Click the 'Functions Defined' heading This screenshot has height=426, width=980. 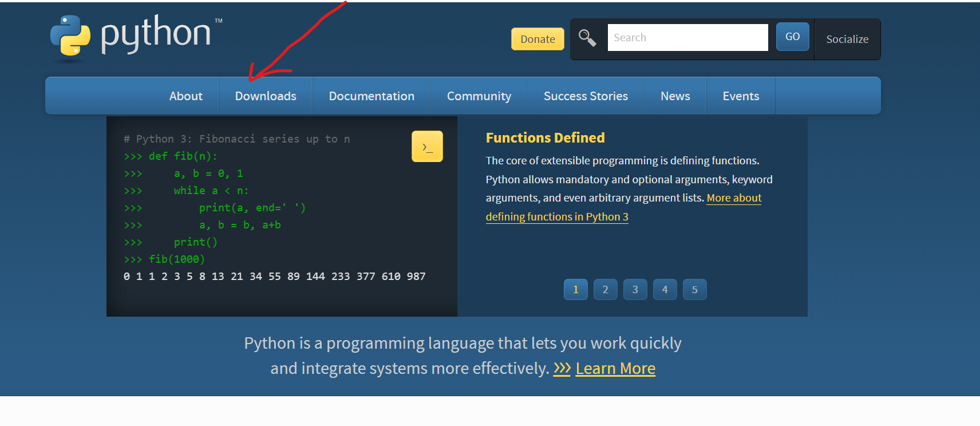[x=545, y=138]
